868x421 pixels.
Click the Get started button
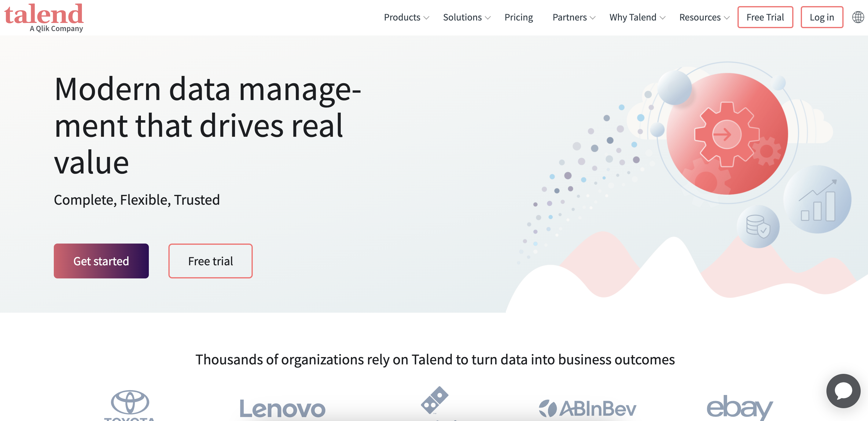tap(101, 261)
